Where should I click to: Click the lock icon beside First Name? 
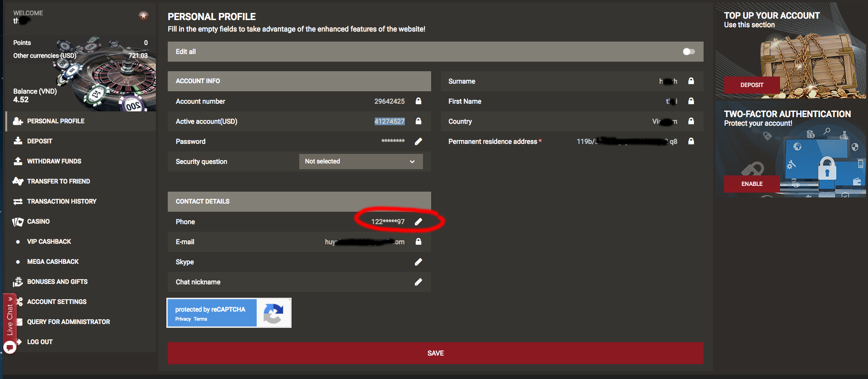click(x=691, y=101)
